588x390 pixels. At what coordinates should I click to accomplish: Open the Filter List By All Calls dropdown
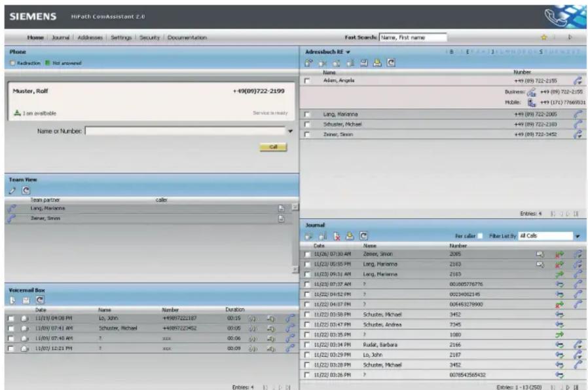[x=578, y=236]
